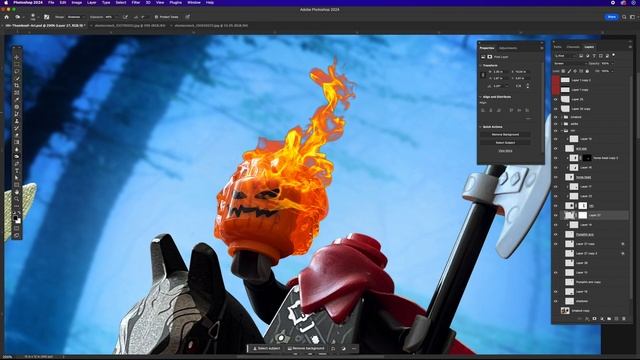Enable airbrush-style build-up icon
The height and width of the screenshot is (360, 640).
click(125, 17)
